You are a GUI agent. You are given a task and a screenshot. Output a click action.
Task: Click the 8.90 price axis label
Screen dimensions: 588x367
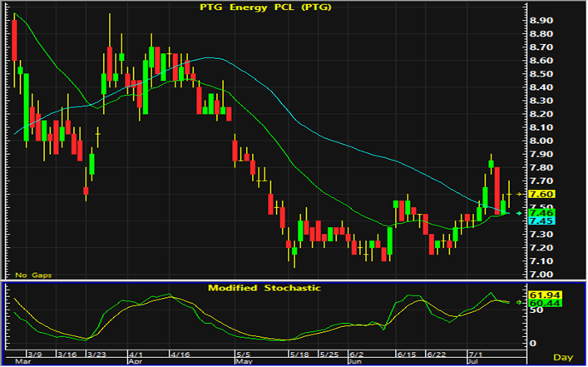(541, 20)
